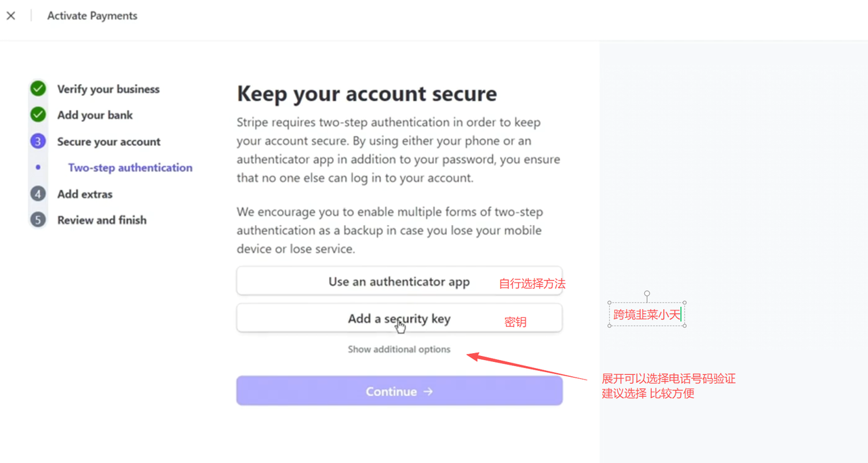Click the step 3 circle icon

[x=38, y=141]
